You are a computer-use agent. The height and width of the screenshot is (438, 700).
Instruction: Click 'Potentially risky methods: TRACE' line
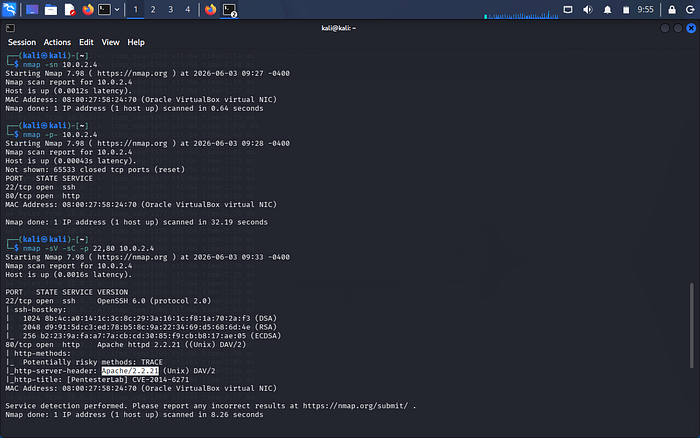pos(93,362)
